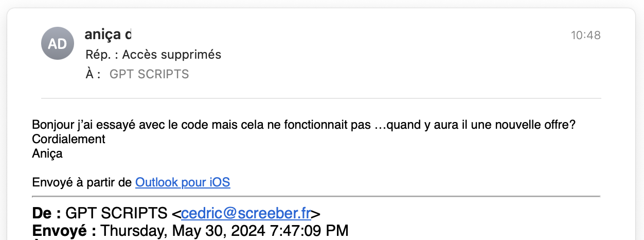Click the AD sender avatar
This screenshot has height=240, width=644.
(x=57, y=44)
